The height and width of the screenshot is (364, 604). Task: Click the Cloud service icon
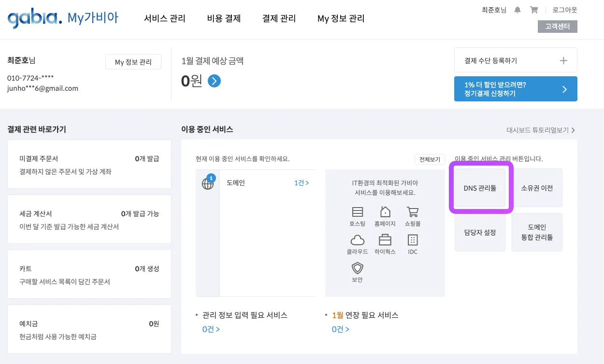pyautogui.click(x=358, y=240)
